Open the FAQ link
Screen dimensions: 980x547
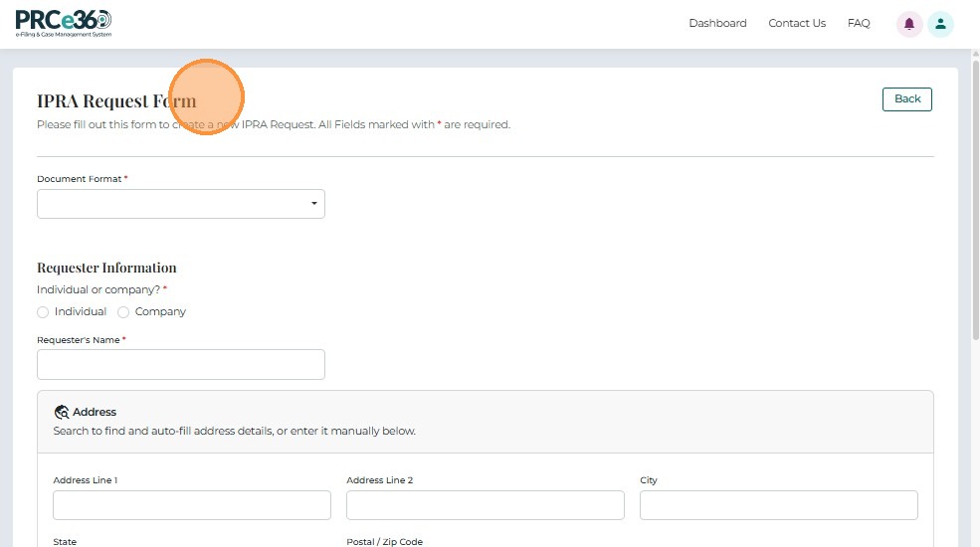pyautogui.click(x=859, y=23)
